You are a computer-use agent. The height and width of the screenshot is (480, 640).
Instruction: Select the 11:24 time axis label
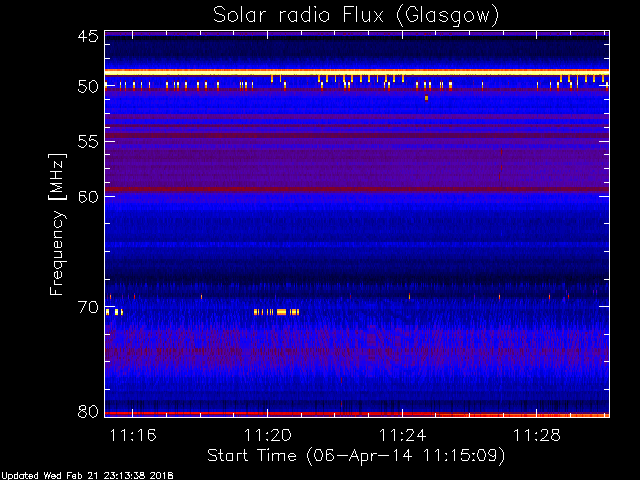[x=402, y=435]
